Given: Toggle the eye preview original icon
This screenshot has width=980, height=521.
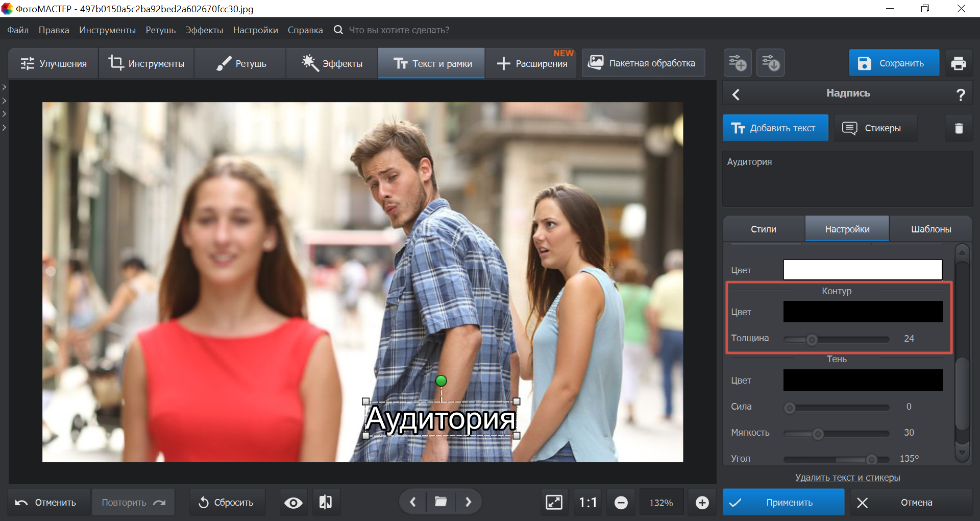Looking at the screenshot, I should (293, 503).
